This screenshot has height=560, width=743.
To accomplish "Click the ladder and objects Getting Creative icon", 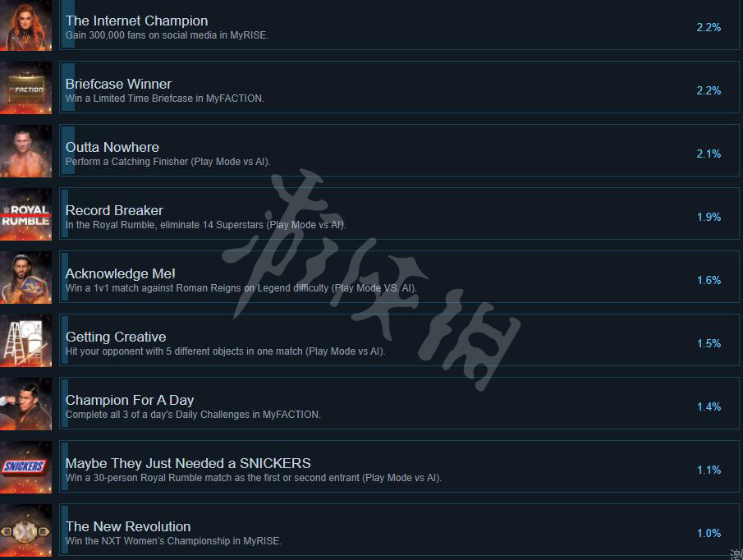I will coord(25,341).
